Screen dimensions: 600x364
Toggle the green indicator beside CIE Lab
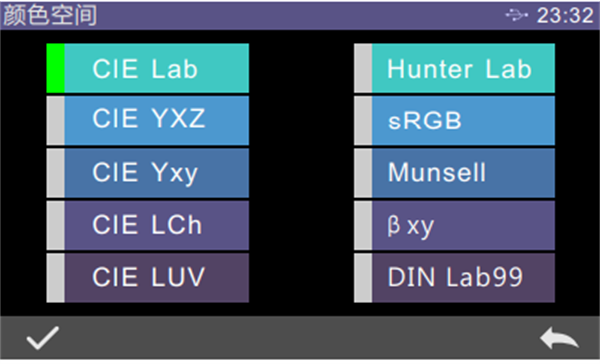point(55,68)
